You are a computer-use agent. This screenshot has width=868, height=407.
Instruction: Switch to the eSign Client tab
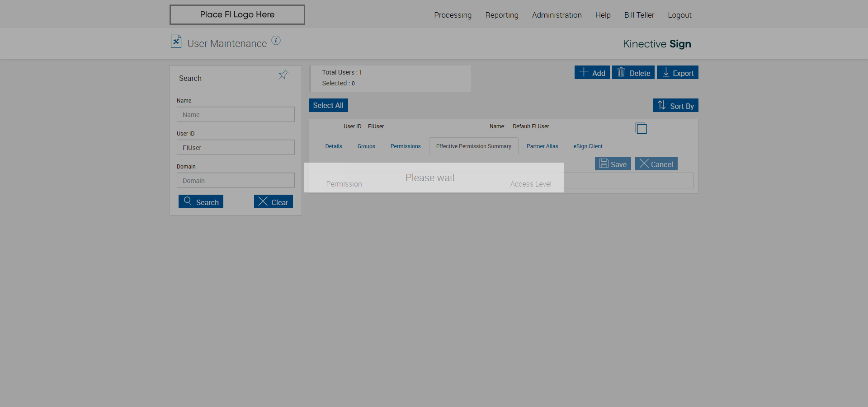tap(588, 146)
